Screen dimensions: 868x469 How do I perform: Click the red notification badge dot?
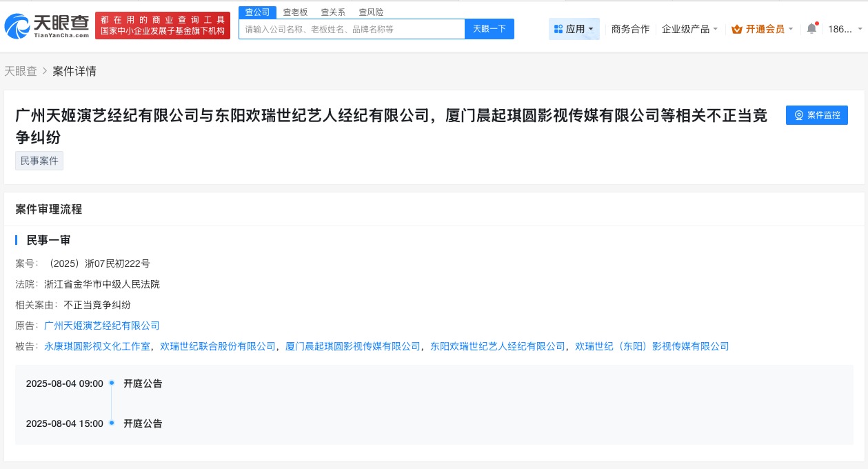tap(816, 23)
